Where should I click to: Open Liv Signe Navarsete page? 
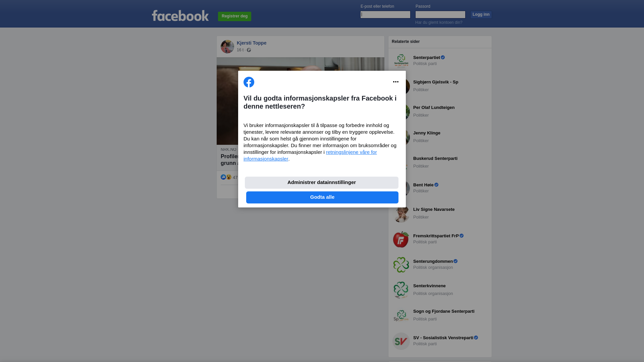click(434, 209)
